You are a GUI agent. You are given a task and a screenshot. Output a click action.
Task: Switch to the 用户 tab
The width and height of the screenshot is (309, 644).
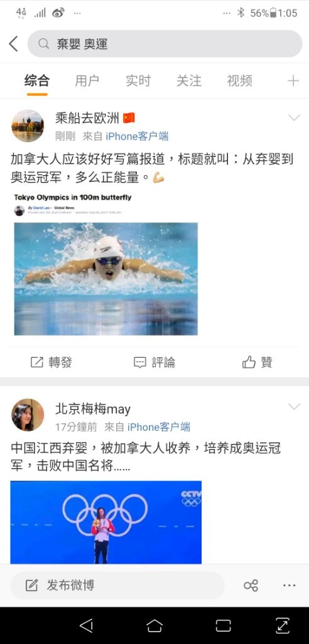[x=87, y=81]
